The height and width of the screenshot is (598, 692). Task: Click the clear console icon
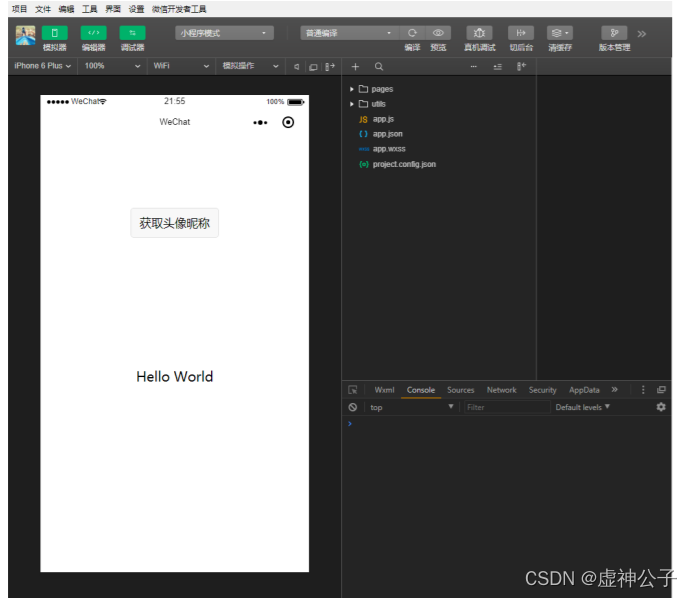353,407
